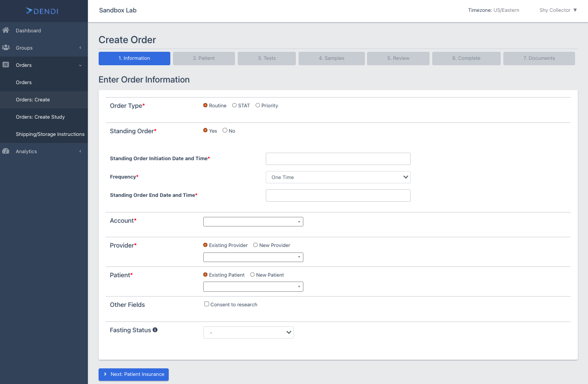The height and width of the screenshot is (384, 588).
Task: Choose the Existing Provider option
Action: (205, 245)
